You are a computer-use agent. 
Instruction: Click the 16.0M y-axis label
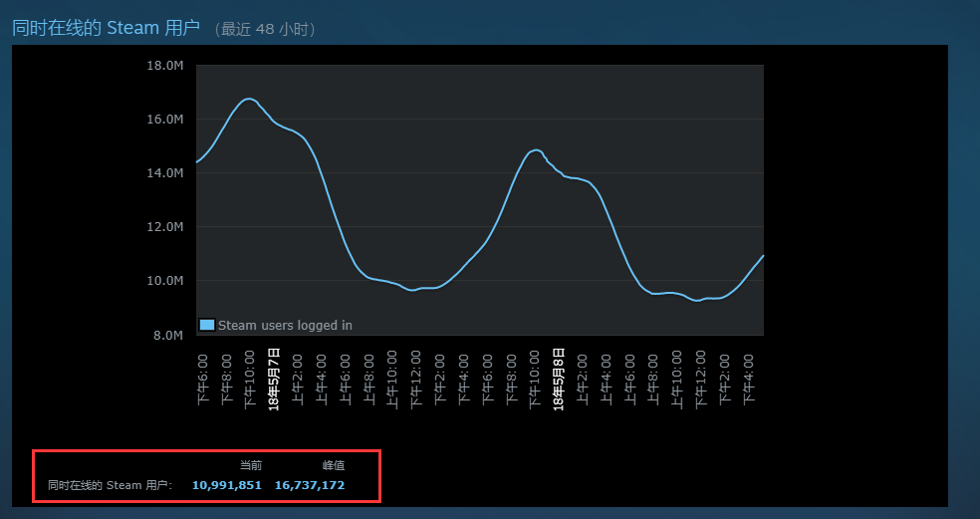coord(165,120)
